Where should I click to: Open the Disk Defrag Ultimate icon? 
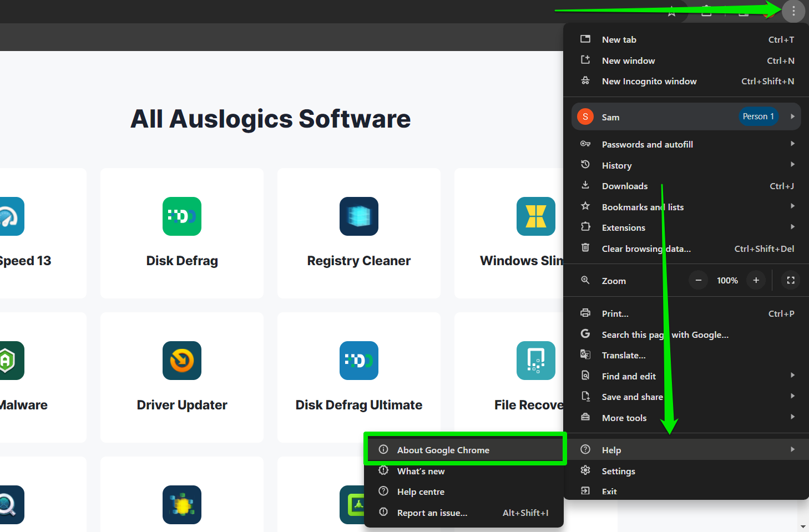click(359, 361)
